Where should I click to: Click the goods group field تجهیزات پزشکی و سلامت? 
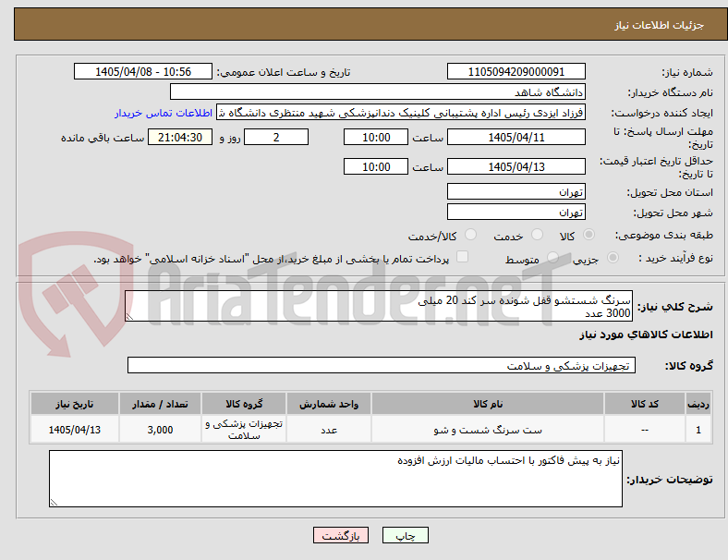(382, 365)
